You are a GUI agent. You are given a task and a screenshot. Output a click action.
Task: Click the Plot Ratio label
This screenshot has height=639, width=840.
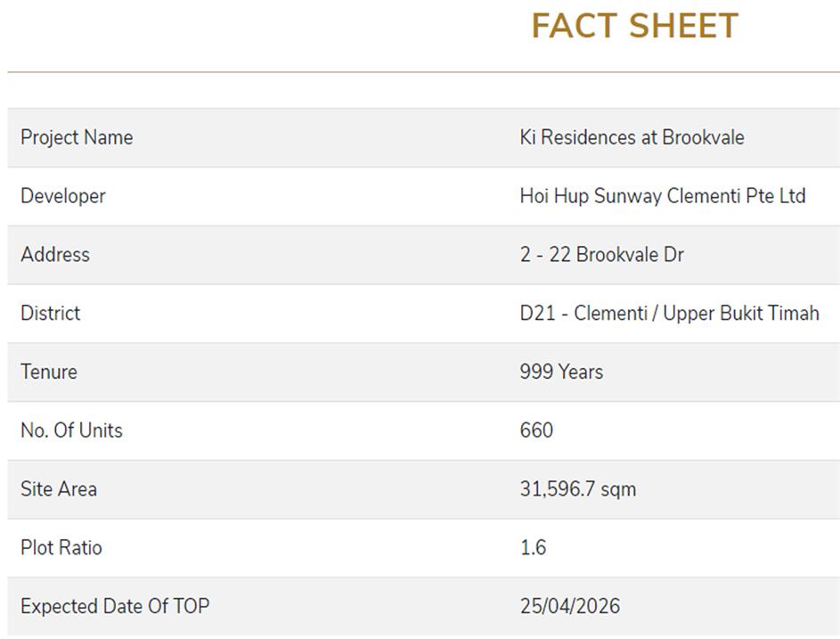[x=61, y=547]
